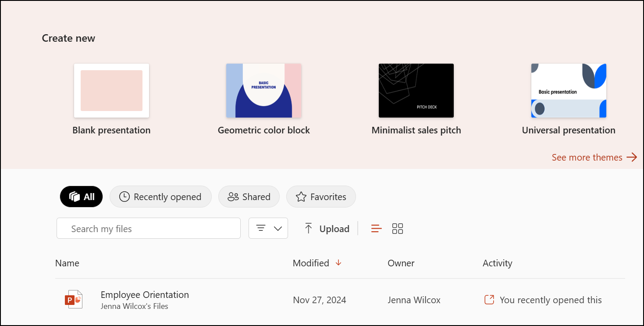This screenshot has width=644, height=326.
Task: Open the Employee Orientation presentation
Action: coord(145,294)
